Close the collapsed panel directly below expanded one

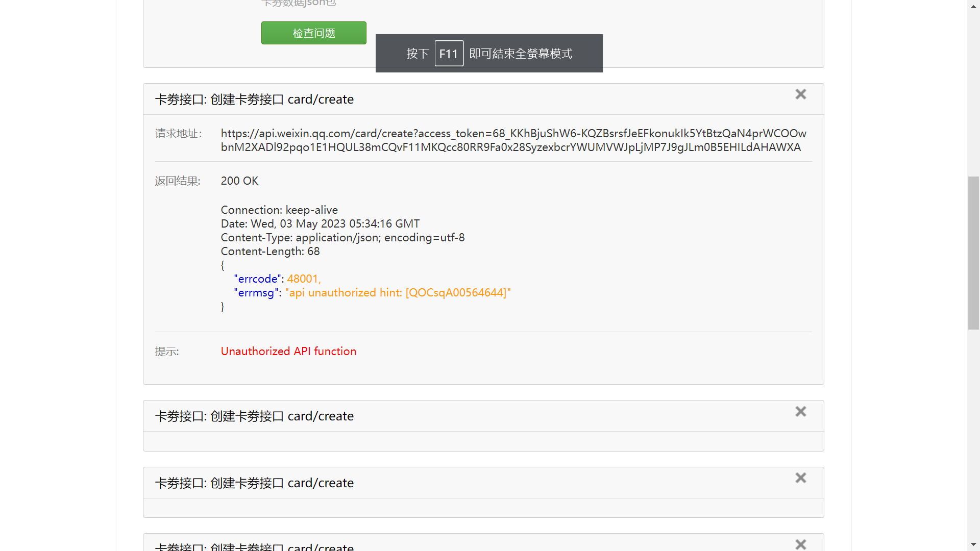point(800,412)
